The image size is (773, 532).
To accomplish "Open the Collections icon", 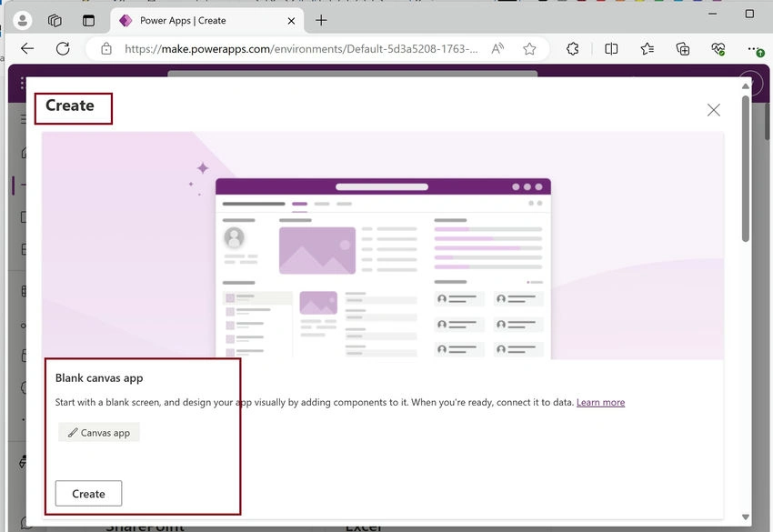I will click(683, 48).
